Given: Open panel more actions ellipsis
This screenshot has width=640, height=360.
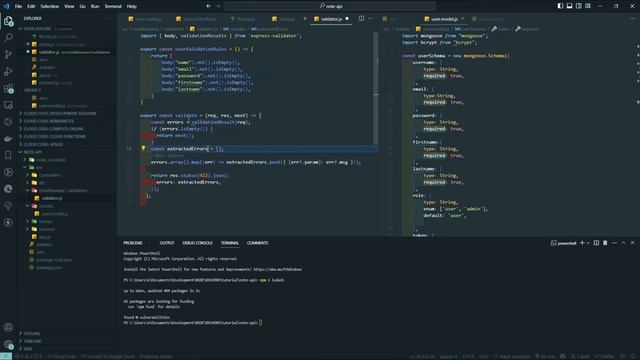Looking at the screenshot, I should (614, 243).
